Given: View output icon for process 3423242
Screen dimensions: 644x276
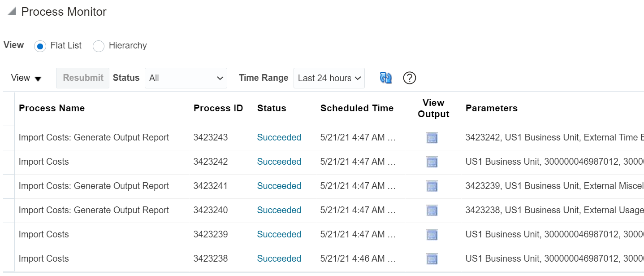Looking at the screenshot, I should [x=432, y=162].
